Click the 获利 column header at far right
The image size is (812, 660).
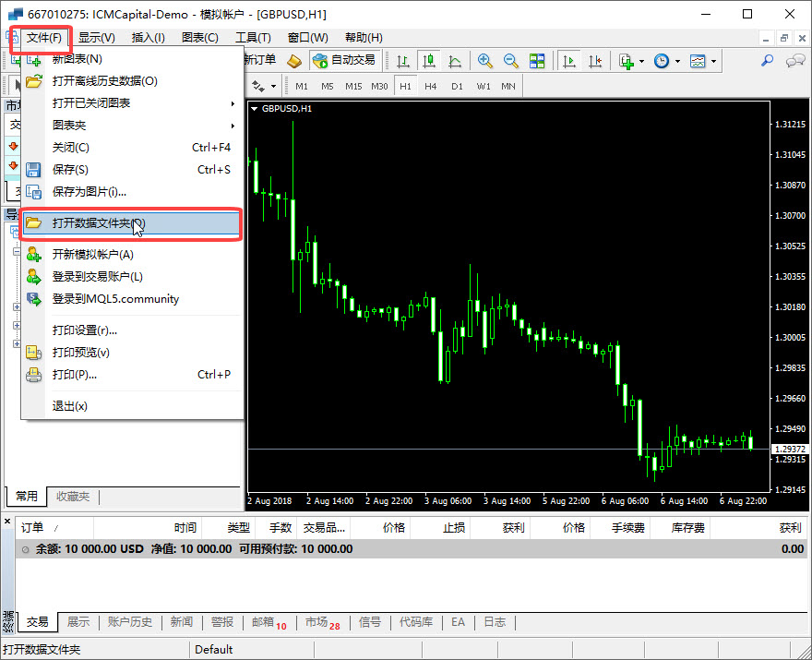tap(790, 528)
